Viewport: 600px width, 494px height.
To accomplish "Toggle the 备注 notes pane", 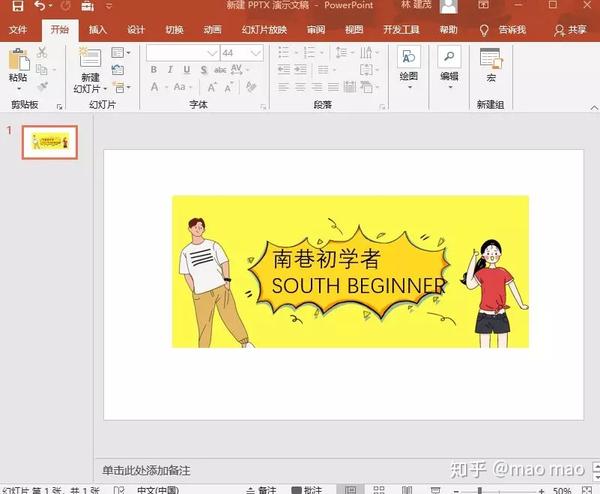I will (x=262, y=490).
